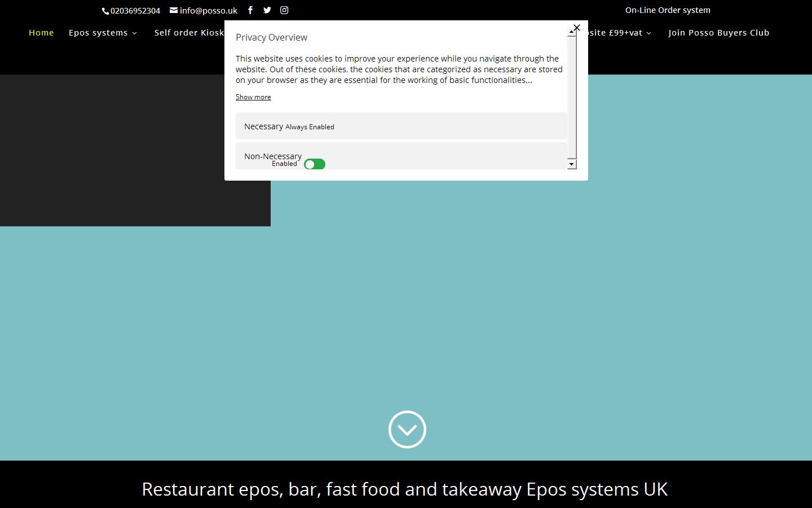Close the Privacy Overview popup
This screenshot has width=812, height=508.
[x=576, y=28]
